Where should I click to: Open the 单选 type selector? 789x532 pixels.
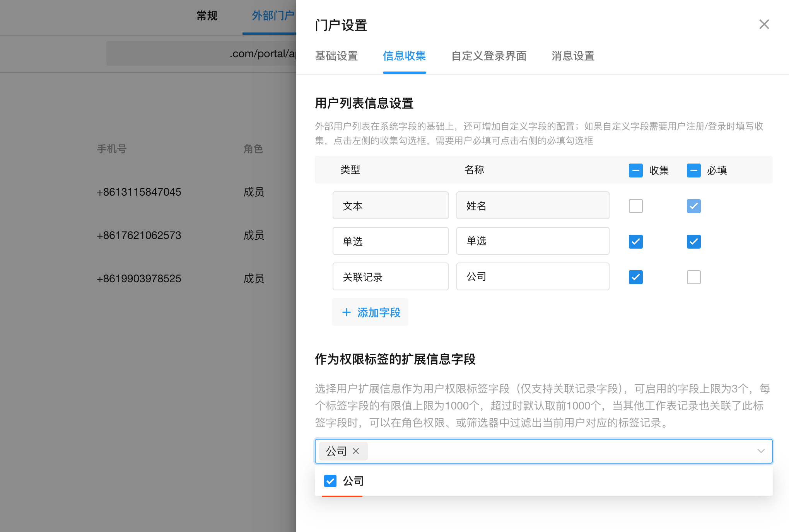click(390, 241)
